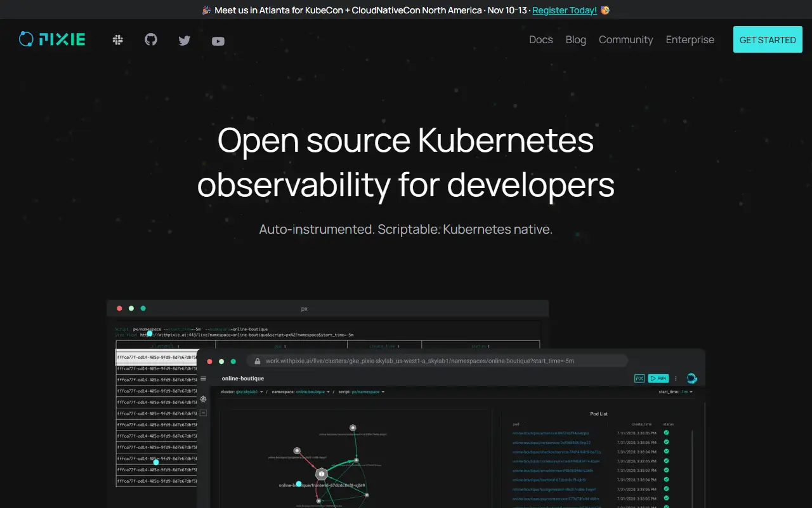Image resolution: width=812 pixels, height=508 pixels.
Task: Open the hamburger menu in the online-boutique window
Action: click(203, 378)
